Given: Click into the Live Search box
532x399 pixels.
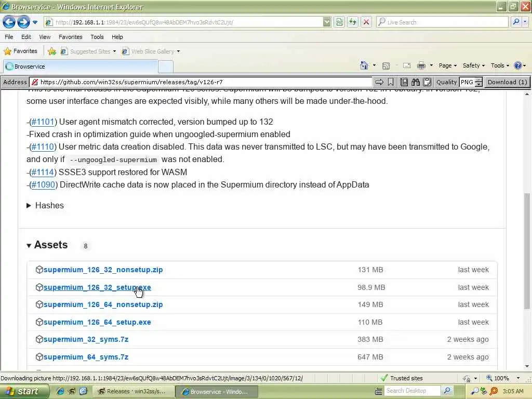Looking at the screenshot, I should pos(443,22).
